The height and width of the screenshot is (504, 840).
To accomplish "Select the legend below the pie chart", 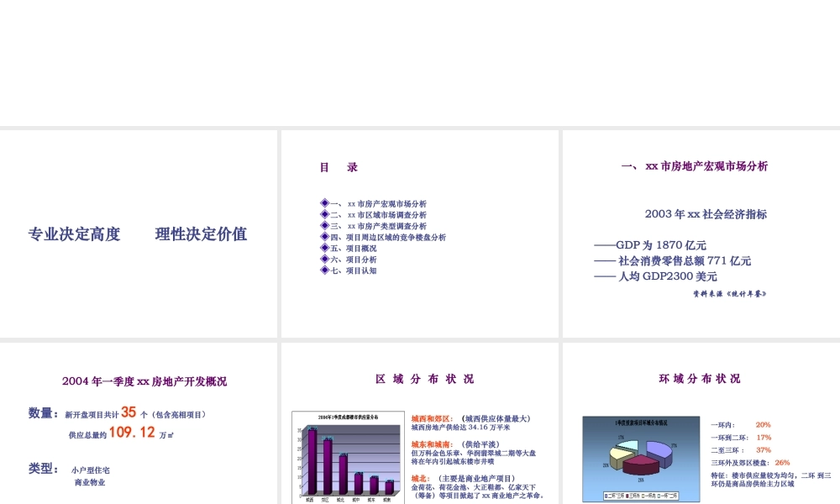I will 640,494.
